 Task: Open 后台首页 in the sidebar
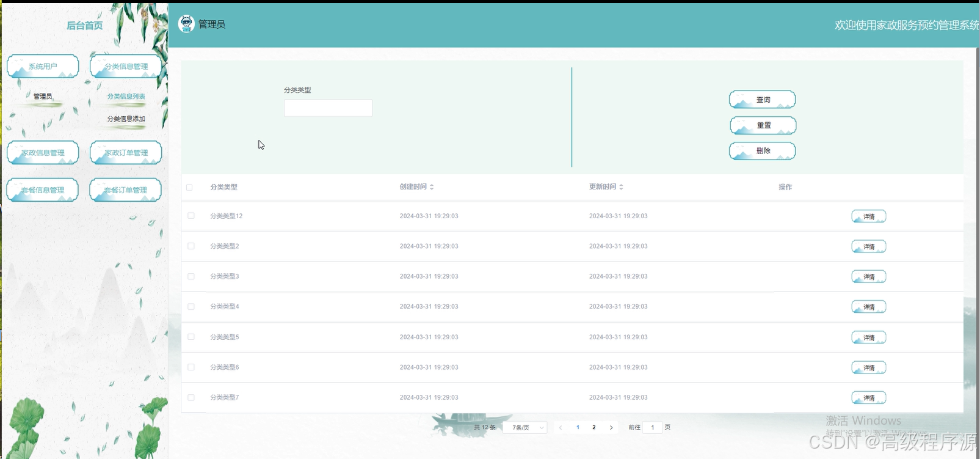[84, 25]
